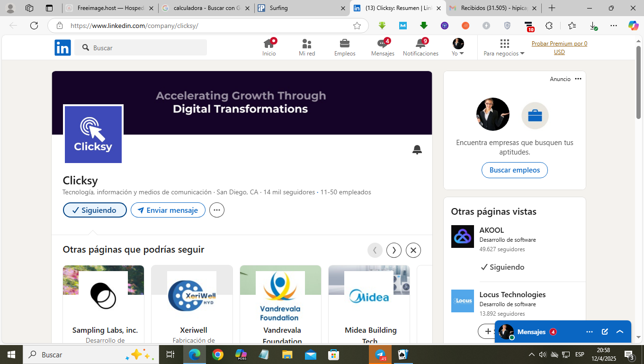Go to Mi red network icon

(x=307, y=48)
